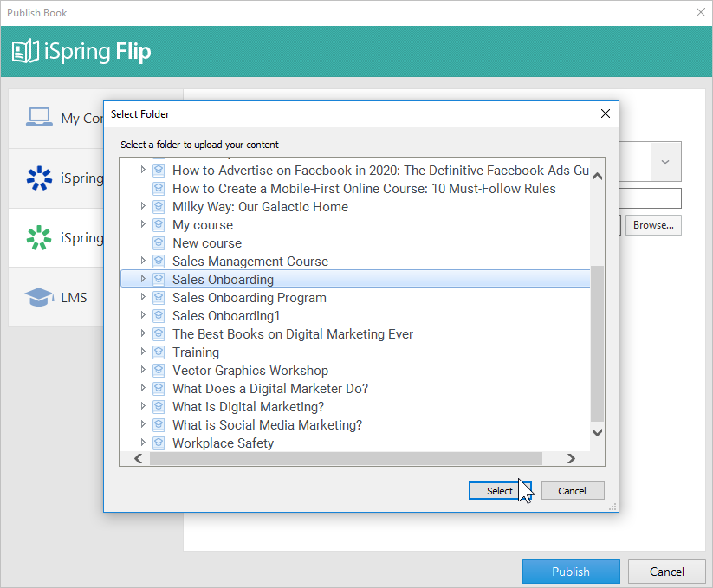Click course icon beside Workplace Safety
The height and width of the screenshot is (588, 713).
(159, 443)
